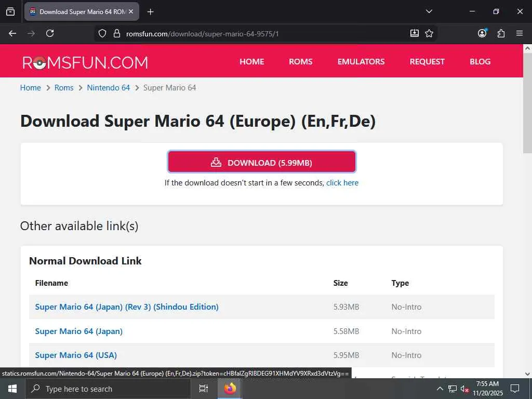Click the ROMSFUN.COM logo
532x399 pixels.
point(85,63)
